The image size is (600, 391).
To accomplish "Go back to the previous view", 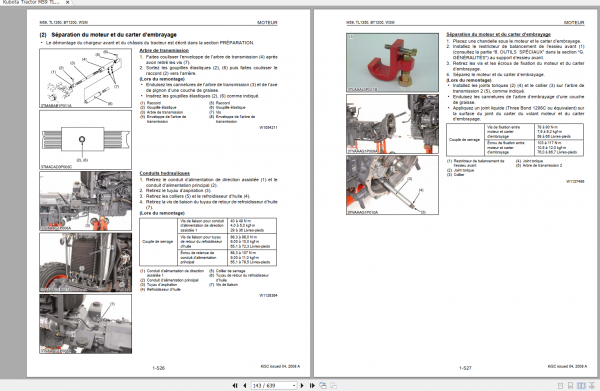I will point(323,385).
